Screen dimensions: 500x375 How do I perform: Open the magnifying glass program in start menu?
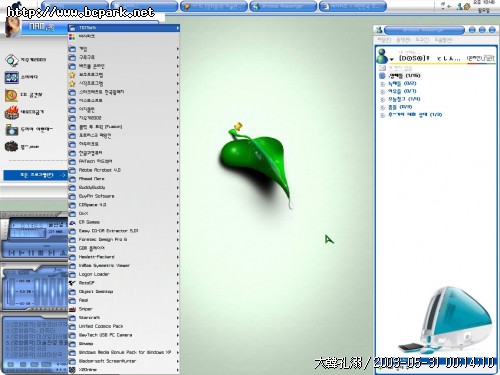tap(12, 60)
